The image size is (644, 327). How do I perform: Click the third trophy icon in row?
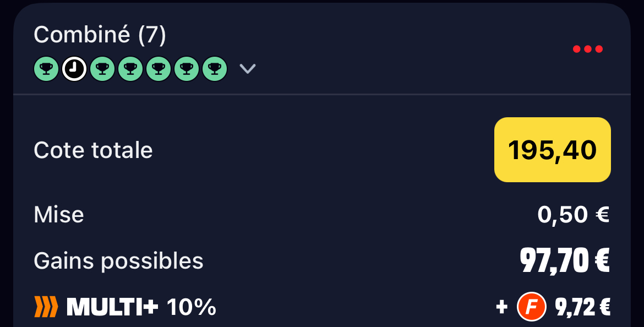pyautogui.click(x=102, y=69)
